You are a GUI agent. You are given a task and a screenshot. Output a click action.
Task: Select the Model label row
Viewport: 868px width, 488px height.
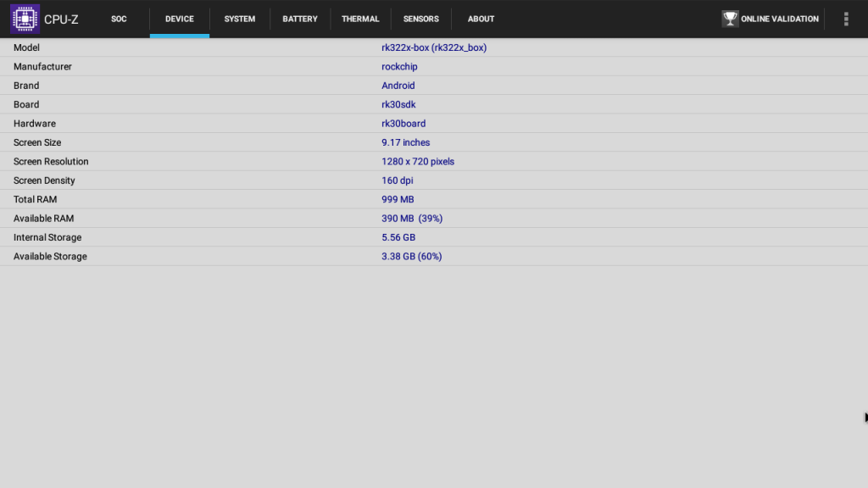pyautogui.click(x=26, y=47)
